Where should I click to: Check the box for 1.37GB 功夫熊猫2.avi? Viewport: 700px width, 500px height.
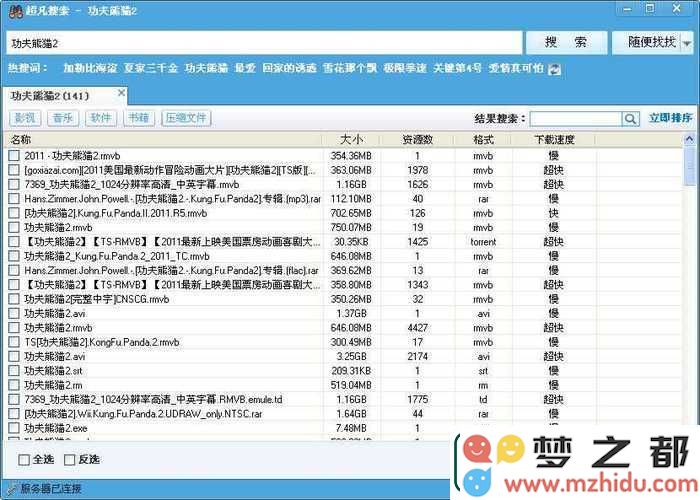click(14, 313)
